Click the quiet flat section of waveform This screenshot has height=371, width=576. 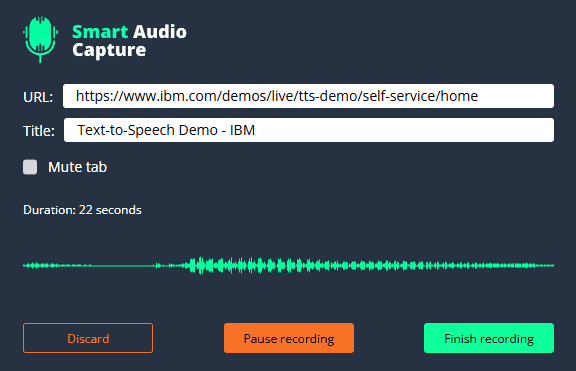pos(123,265)
